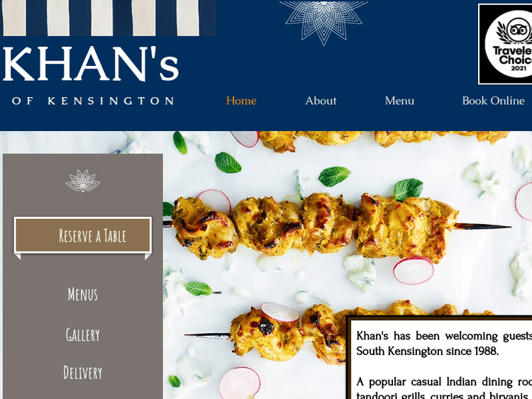Click the OF KENSINGTON subtitle text

tap(93, 101)
